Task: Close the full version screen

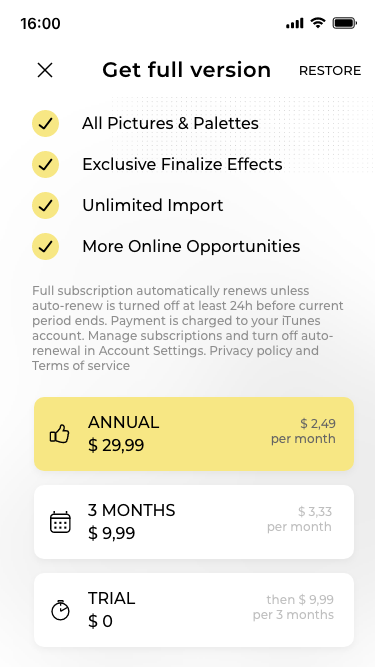Action: [45, 70]
